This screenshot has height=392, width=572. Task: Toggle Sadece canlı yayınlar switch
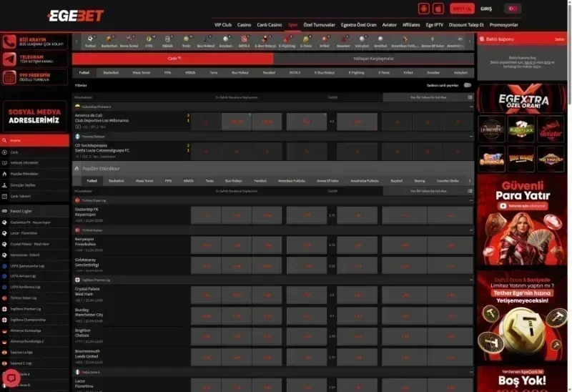pos(468,85)
